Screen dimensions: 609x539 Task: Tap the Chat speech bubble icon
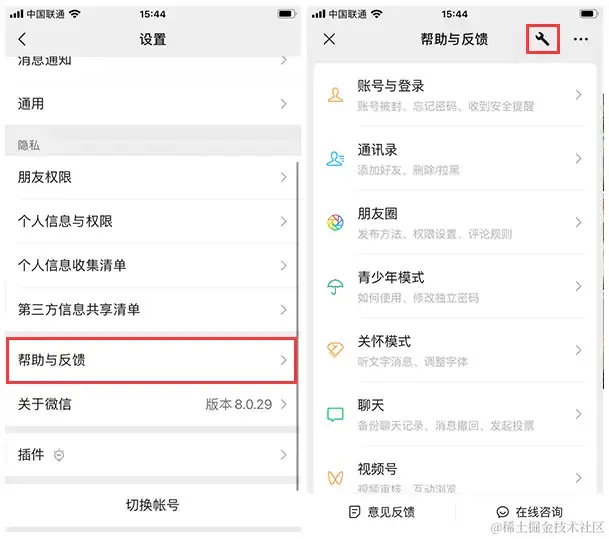[335, 414]
